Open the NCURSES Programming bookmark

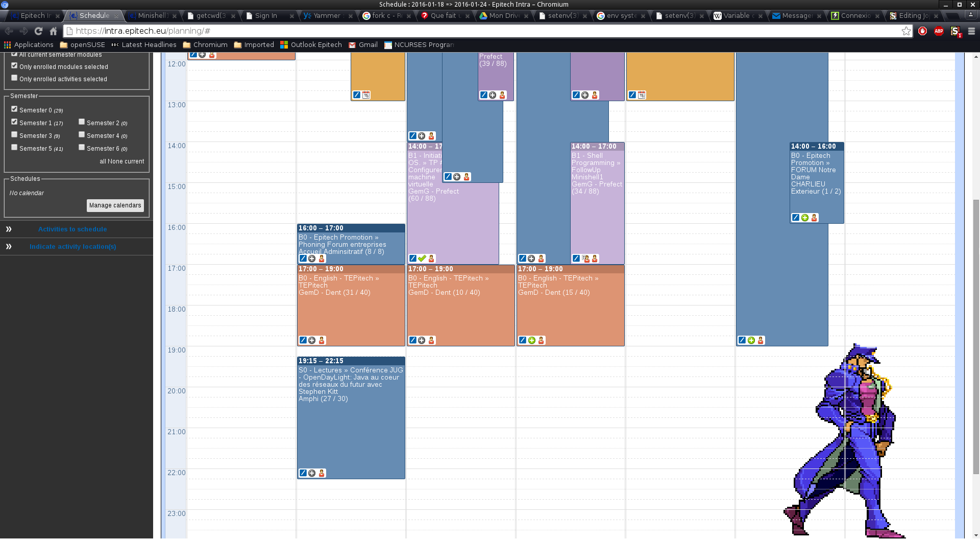tap(419, 45)
